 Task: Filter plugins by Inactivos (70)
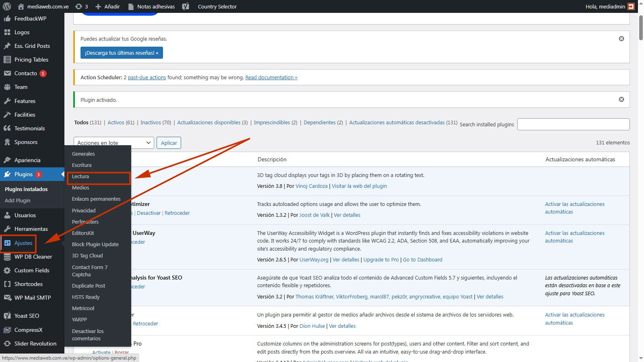tap(156, 122)
